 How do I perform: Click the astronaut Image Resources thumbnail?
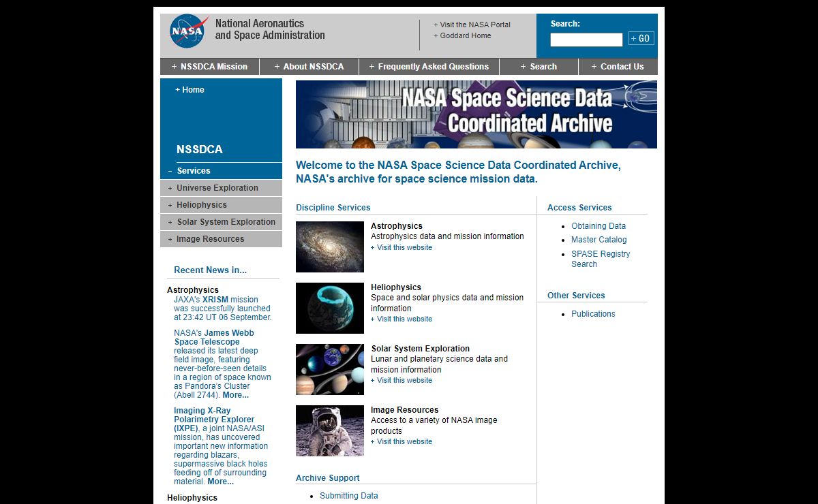[x=330, y=430]
